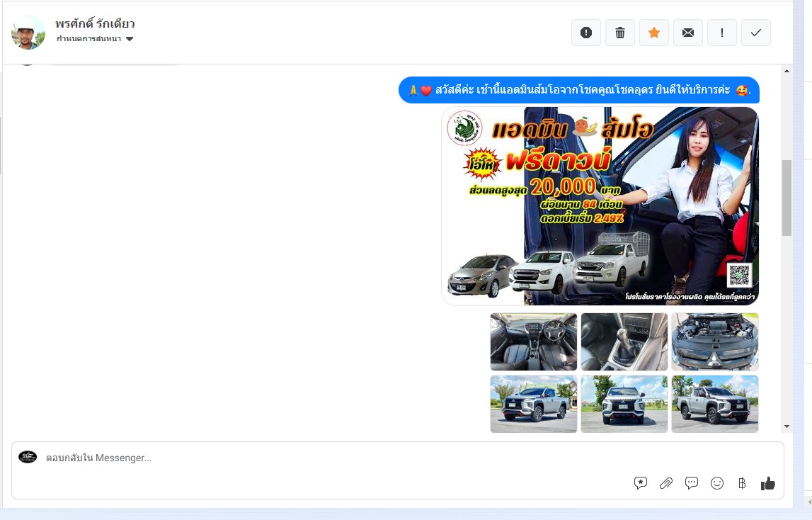Open the engine bay photo

coord(714,341)
